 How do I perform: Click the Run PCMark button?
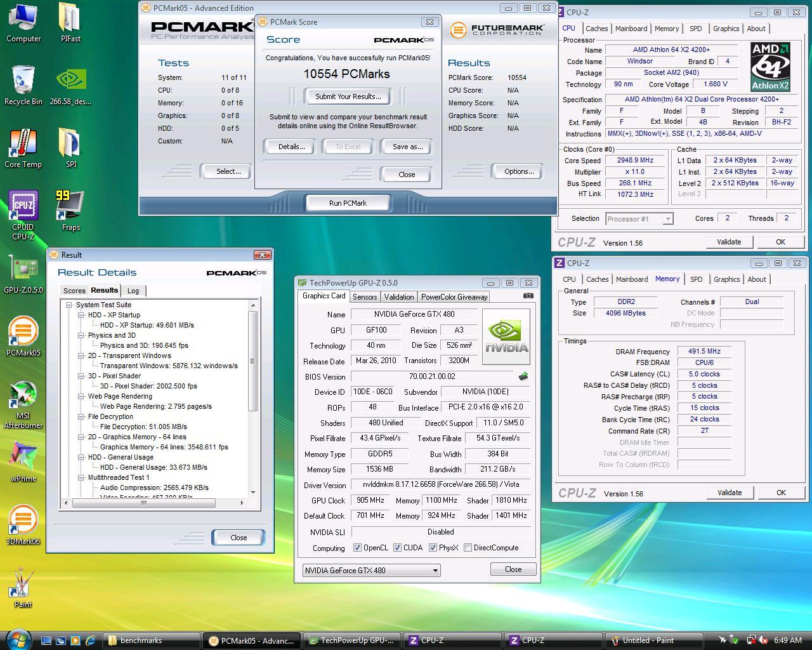coord(348,203)
